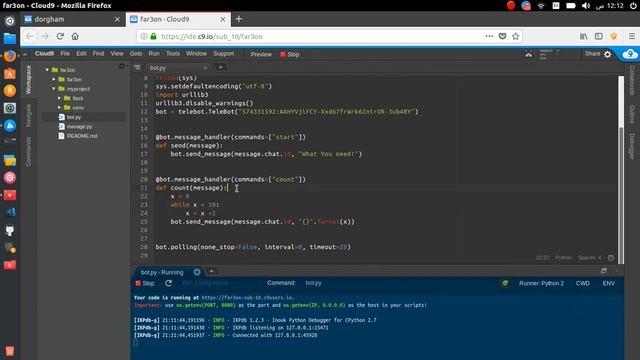This screenshot has width=640, height=360.
Task: Expand the far3on subfolder
Action: [x=53, y=80]
